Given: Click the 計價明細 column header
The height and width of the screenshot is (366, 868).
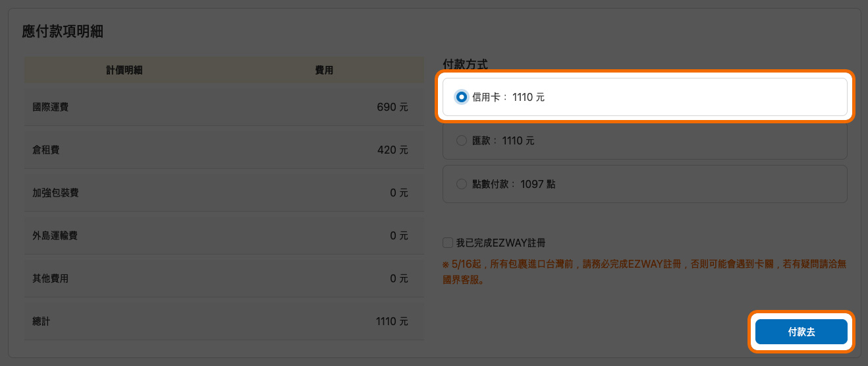Looking at the screenshot, I should tap(124, 70).
